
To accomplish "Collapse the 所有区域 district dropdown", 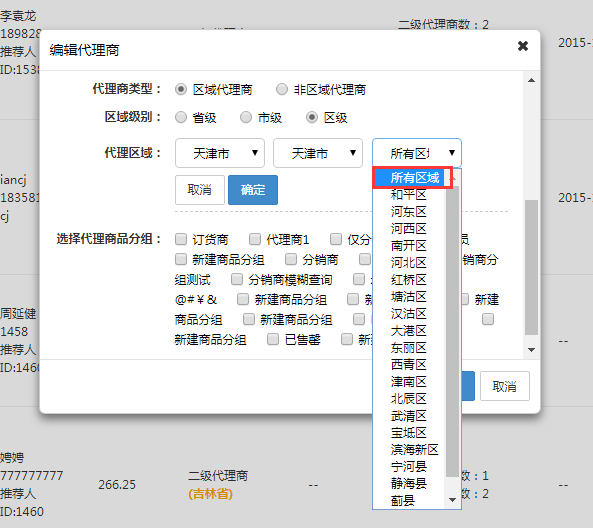I will click(x=417, y=153).
